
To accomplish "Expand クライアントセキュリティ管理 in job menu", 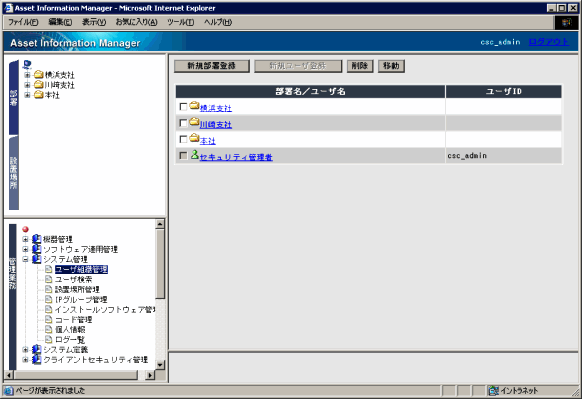I will (25, 359).
